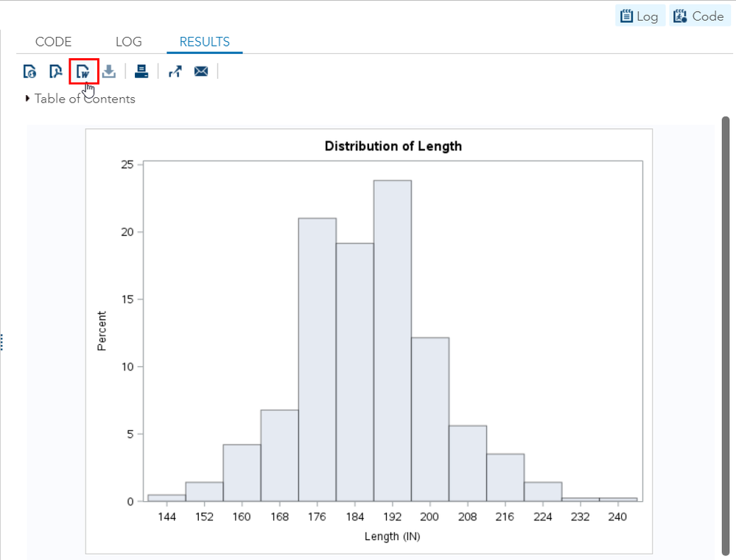Switch to the CODE tab
The width and height of the screenshot is (736, 560).
coord(54,42)
